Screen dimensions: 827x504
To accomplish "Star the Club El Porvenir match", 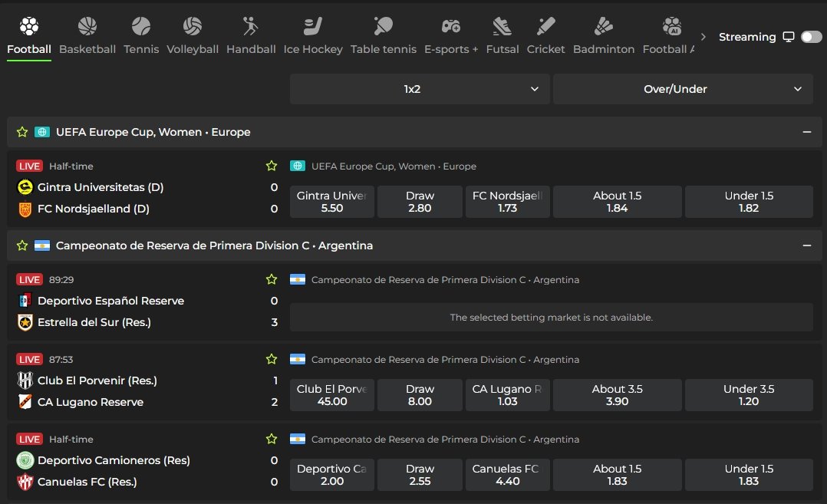I will 271,359.
